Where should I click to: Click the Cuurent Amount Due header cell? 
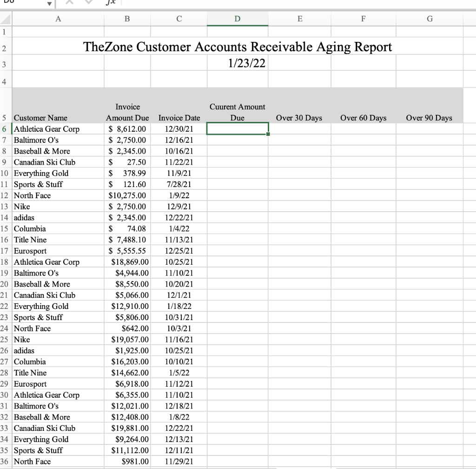(238, 112)
